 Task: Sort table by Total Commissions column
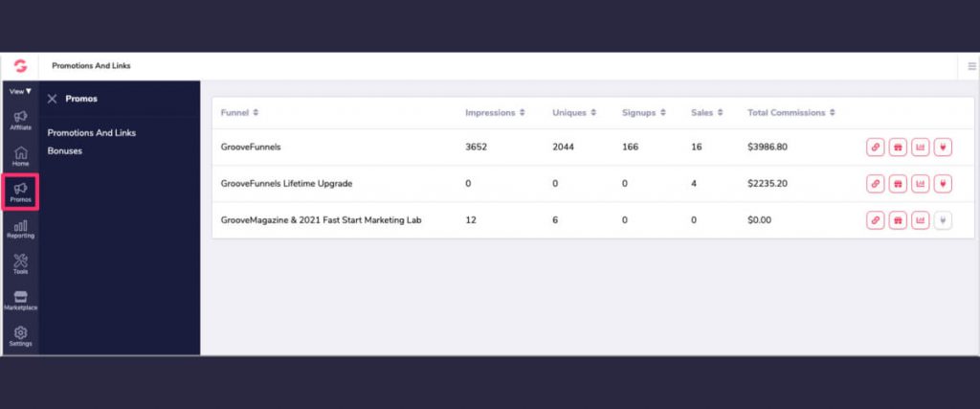coord(791,113)
